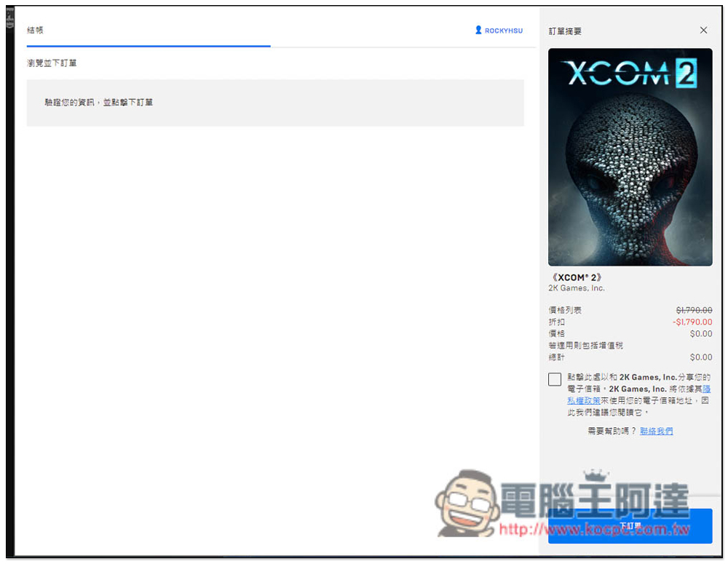The width and height of the screenshot is (728, 564).
Task: Click the 2K Games, Inc. publisher text
Action: pos(576,288)
